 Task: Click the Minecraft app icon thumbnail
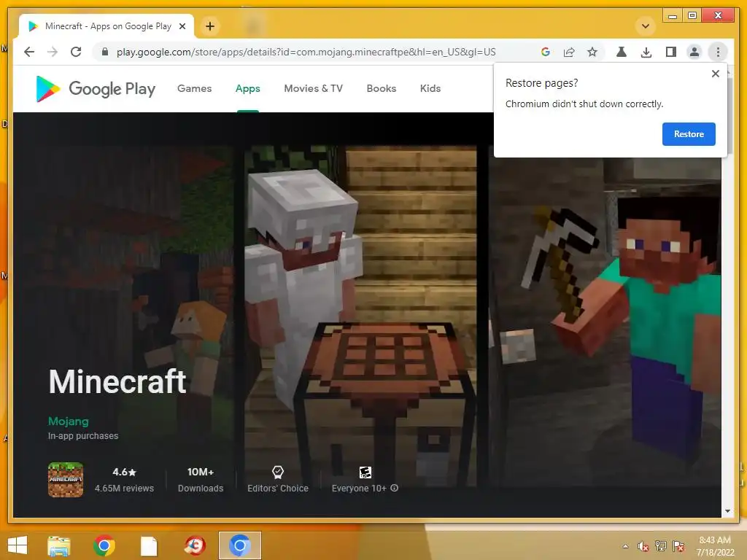tap(66, 480)
